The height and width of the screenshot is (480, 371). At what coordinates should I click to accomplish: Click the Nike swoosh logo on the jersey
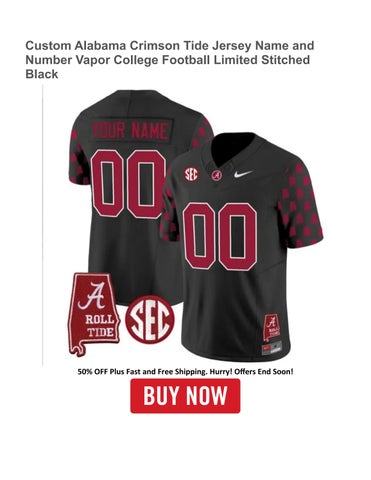point(243,174)
